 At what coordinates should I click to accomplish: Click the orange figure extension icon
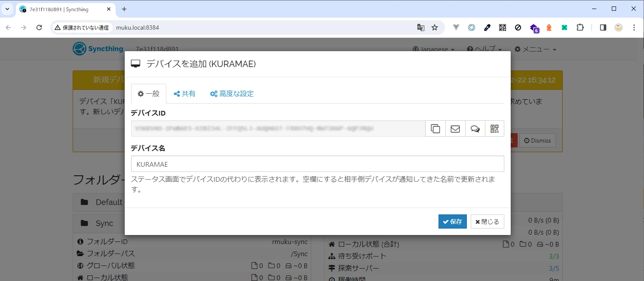pos(549,27)
